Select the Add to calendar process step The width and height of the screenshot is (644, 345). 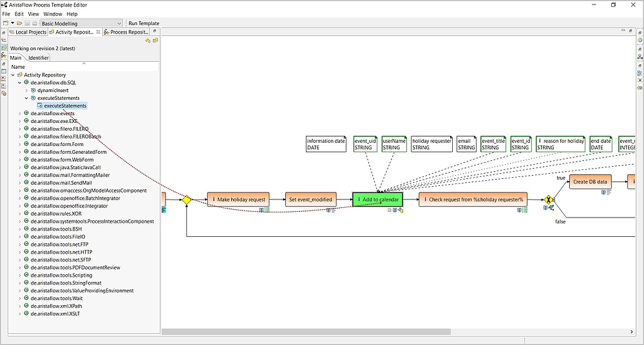coord(377,200)
